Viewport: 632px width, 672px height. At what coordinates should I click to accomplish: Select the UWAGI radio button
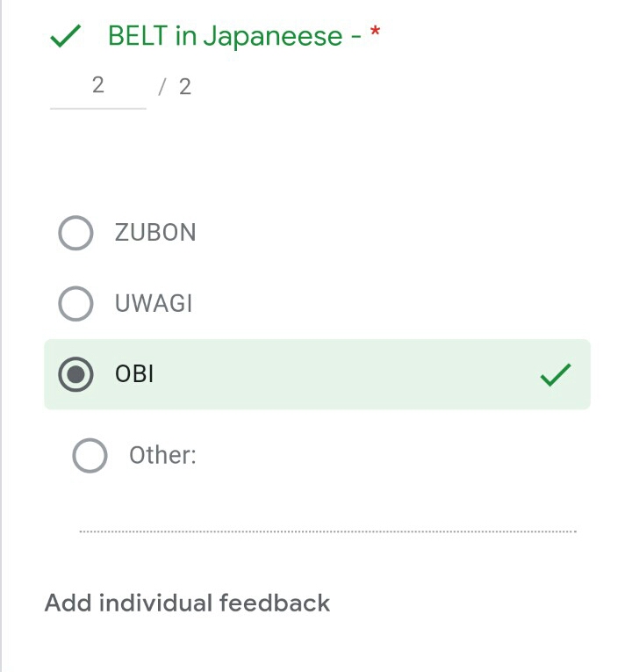tap(75, 304)
